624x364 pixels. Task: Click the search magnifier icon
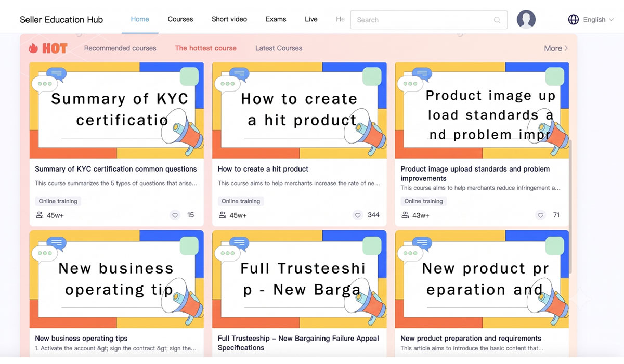497,20
